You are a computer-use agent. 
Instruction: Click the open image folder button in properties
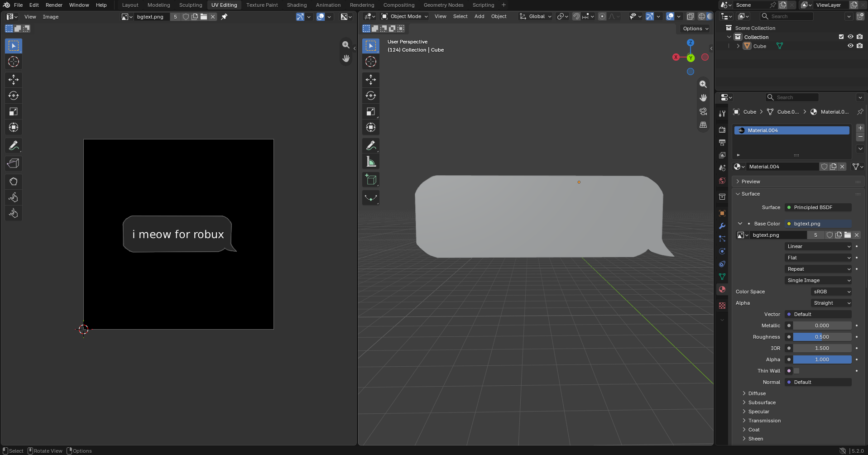point(848,235)
